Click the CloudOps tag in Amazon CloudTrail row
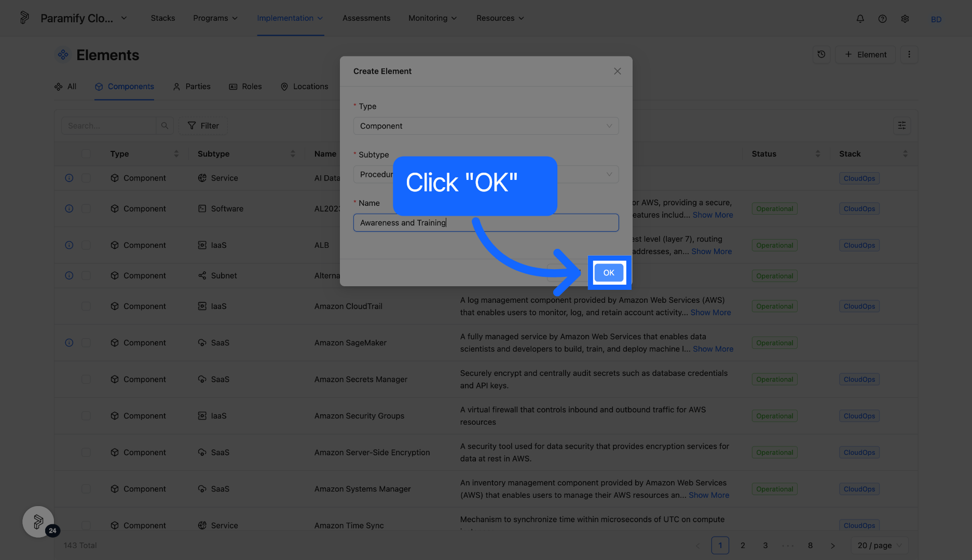 (x=859, y=306)
